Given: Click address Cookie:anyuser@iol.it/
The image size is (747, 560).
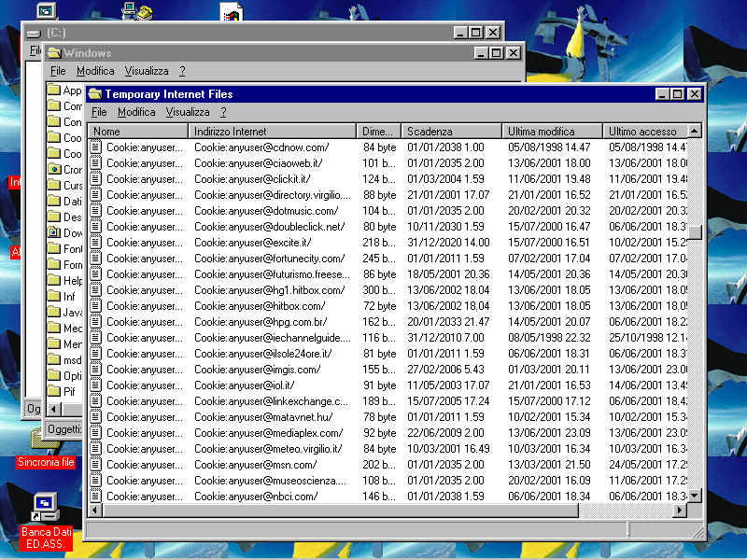Looking at the screenshot, I should click(x=245, y=385).
